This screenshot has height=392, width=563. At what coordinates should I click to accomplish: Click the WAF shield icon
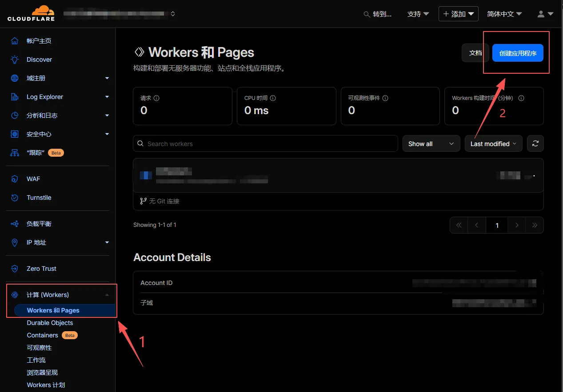click(15, 179)
